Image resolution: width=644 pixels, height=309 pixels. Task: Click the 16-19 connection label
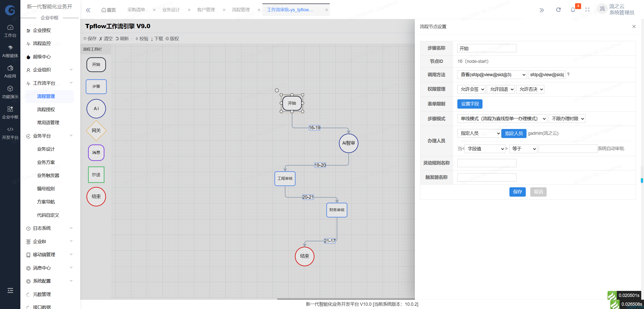pyautogui.click(x=314, y=128)
